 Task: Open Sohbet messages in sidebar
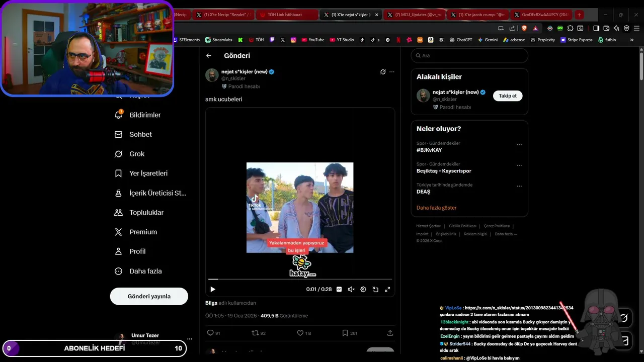pyautogui.click(x=133, y=134)
